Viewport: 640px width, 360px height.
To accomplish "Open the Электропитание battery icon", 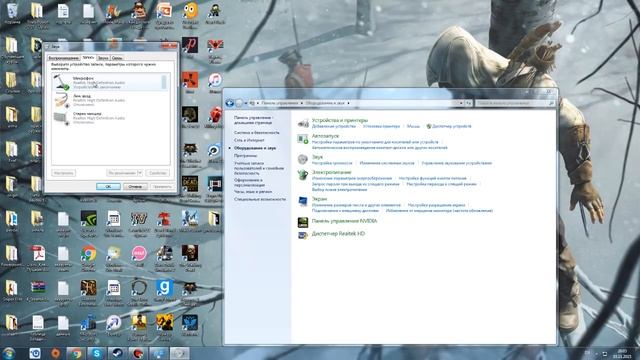I will click(302, 175).
